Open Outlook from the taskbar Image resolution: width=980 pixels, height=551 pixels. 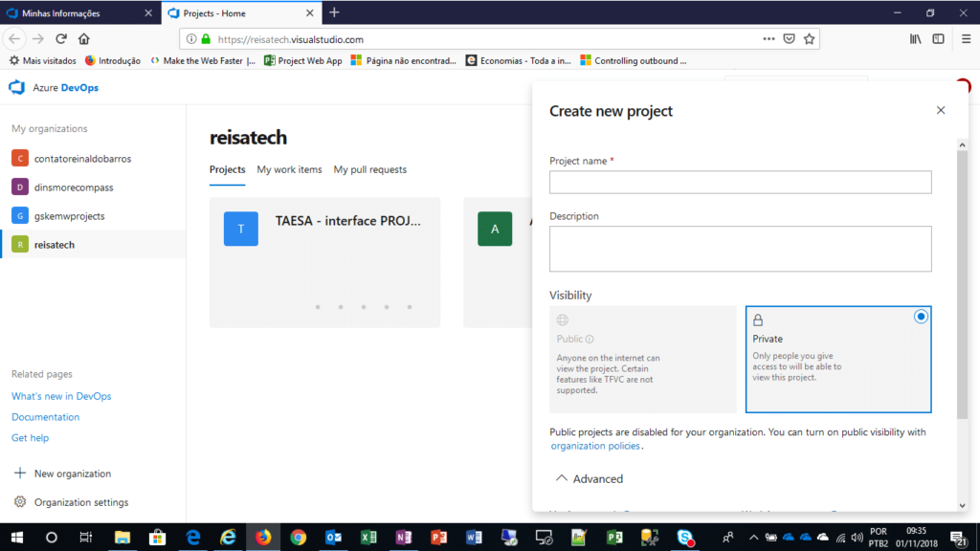(x=333, y=538)
